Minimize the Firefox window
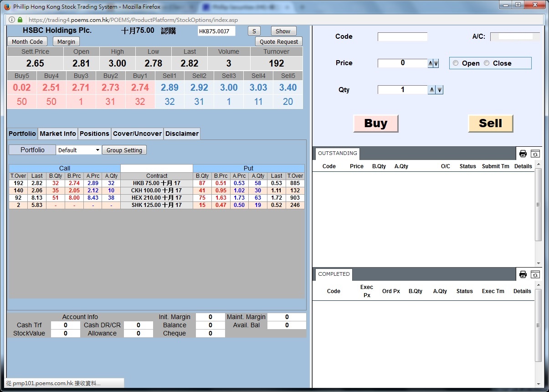549x392 pixels. [505, 5]
